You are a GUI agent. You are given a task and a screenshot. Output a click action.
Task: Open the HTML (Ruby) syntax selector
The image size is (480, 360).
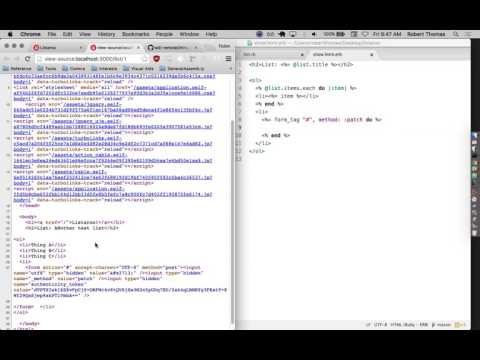tap(403, 324)
